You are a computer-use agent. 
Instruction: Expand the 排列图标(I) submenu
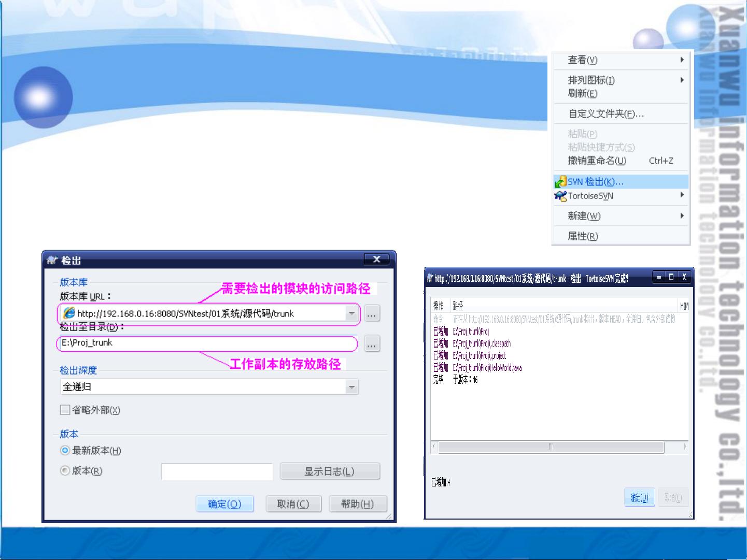[621, 80]
